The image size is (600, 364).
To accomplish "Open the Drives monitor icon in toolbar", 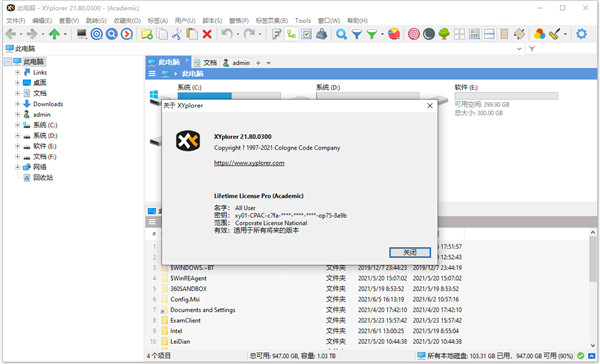I will click(x=82, y=34).
